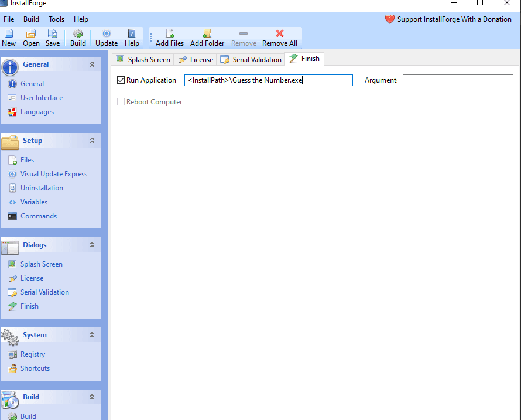Image resolution: width=521 pixels, height=420 pixels.
Task: Open User Interface sidebar item
Action: pyautogui.click(x=42, y=98)
